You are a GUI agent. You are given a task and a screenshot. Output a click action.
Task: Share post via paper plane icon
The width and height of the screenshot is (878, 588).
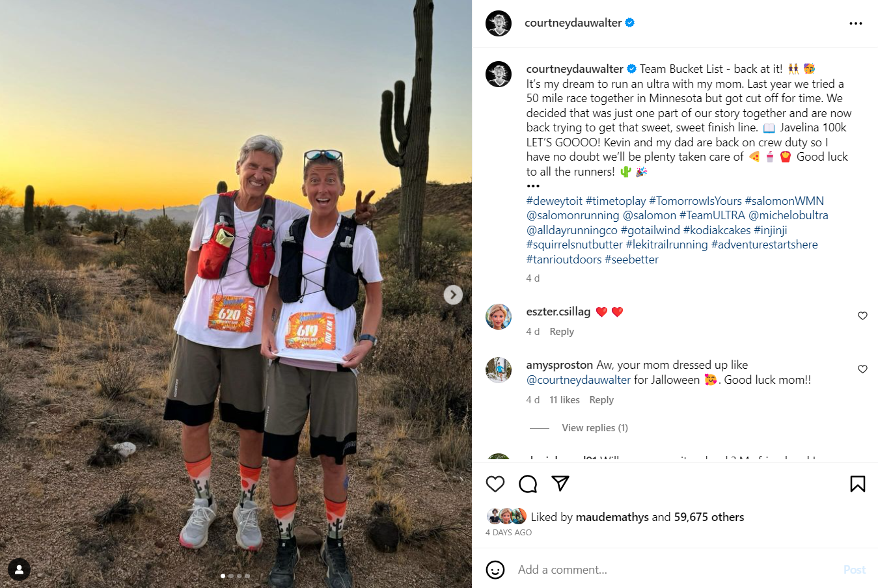tap(560, 483)
